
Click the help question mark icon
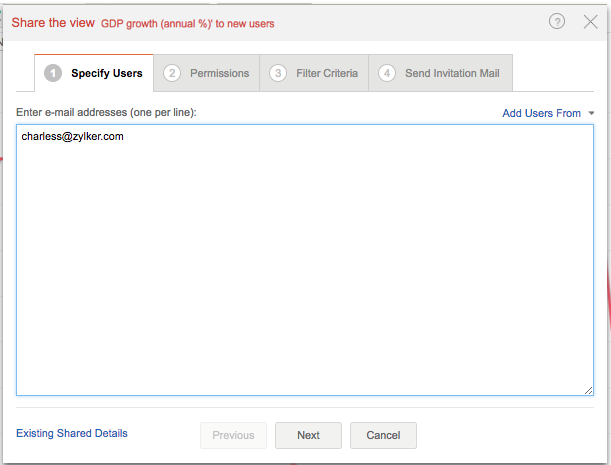[x=557, y=22]
